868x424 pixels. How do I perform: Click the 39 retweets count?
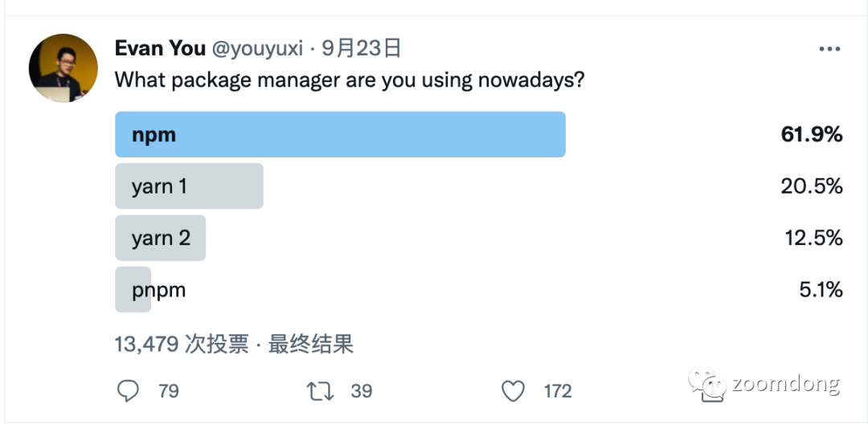point(362,391)
